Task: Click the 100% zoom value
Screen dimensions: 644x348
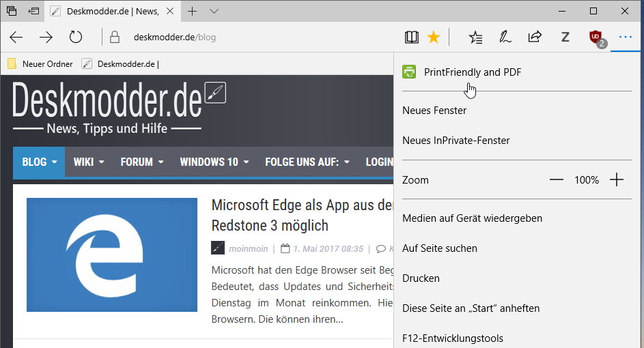Action: point(587,179)
